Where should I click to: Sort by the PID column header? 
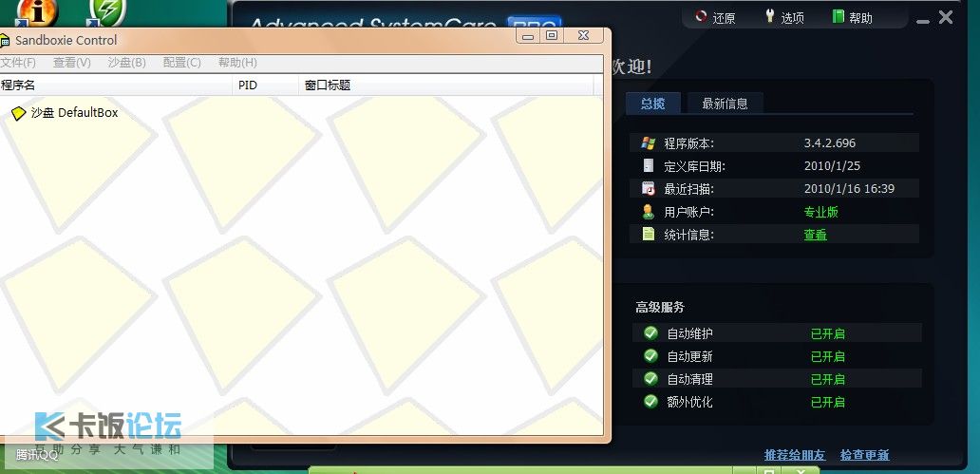click(266, 85)
